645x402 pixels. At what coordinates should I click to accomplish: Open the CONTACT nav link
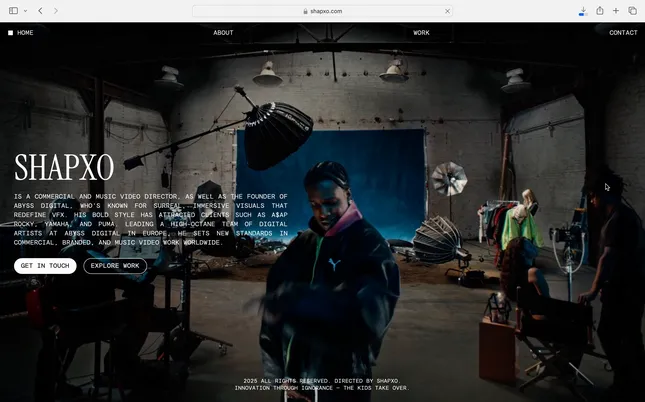pyautogui.click(x=623, y=33)
